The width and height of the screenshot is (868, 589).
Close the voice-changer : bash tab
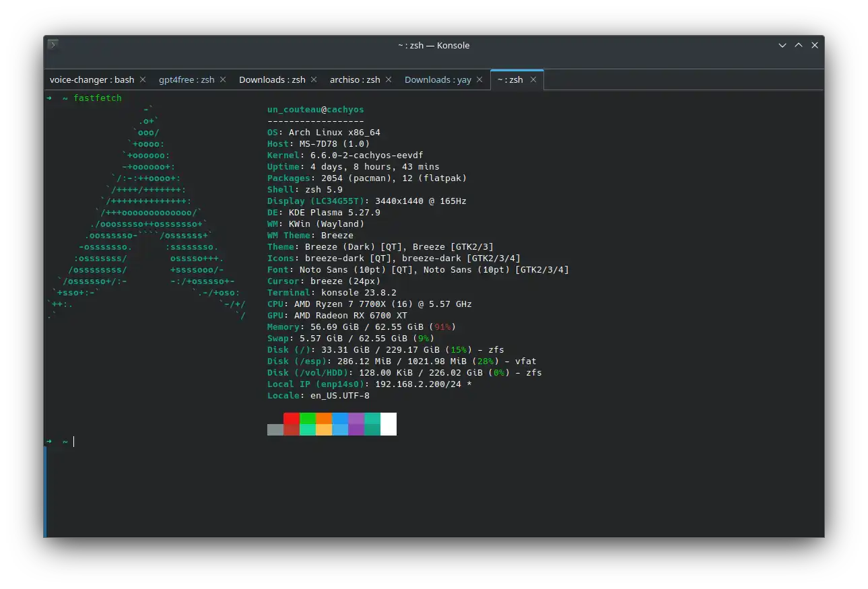pyautogui.click(x=143, y=79)
